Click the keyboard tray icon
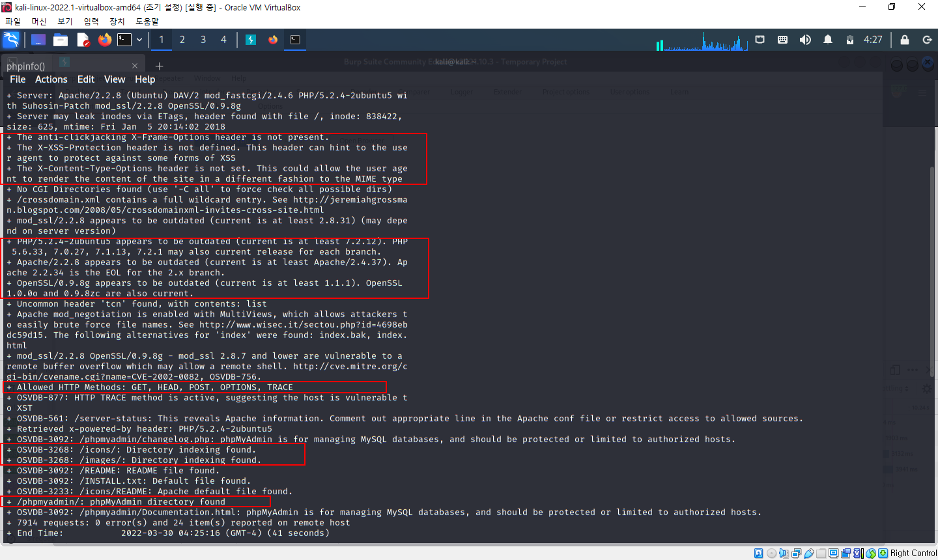Image resolution: width=938 pixels, height=560 pixels. point(782,40)
